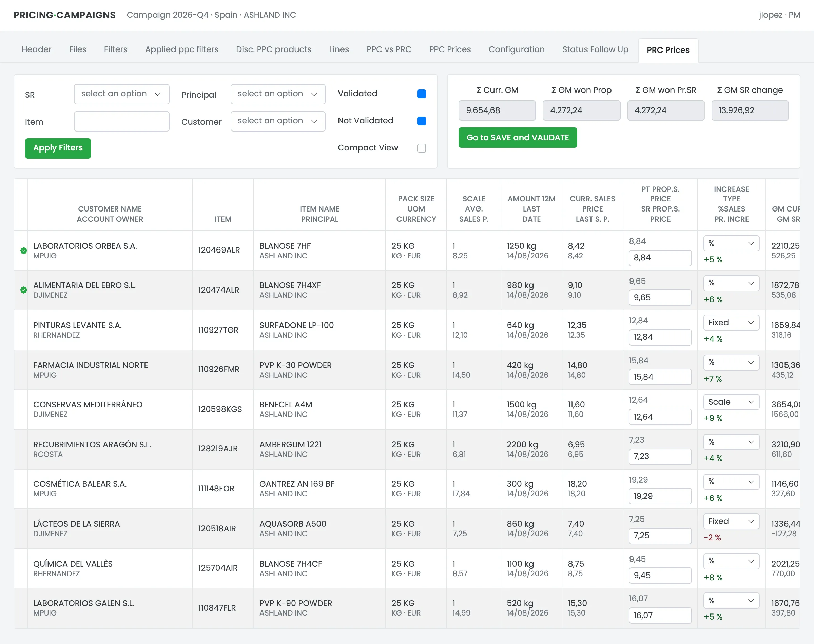Click the jlopez · PM user label
Viewport: 814px width, 644px height.
click(x=779, y=15)
